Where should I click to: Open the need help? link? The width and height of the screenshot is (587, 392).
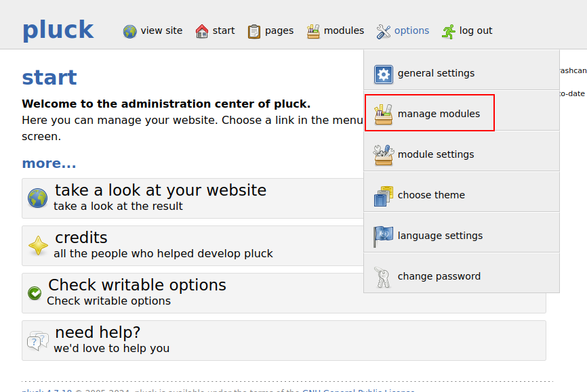click(98, 333)
